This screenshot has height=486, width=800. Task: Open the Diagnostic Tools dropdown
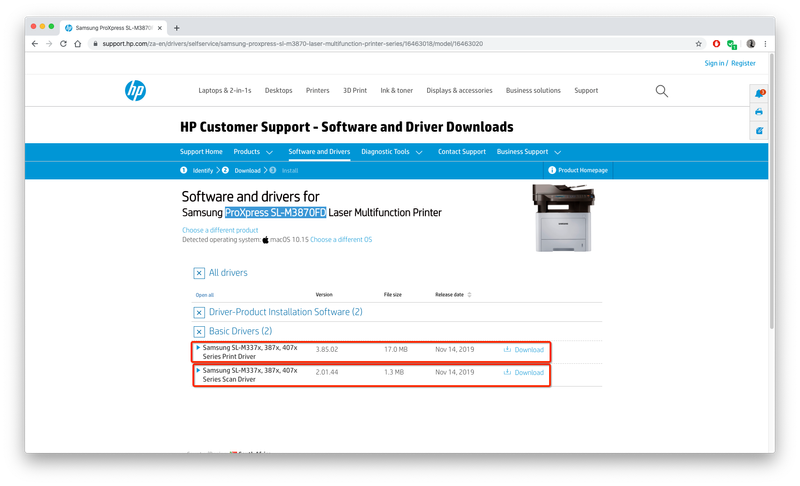(x=391, y=152)
